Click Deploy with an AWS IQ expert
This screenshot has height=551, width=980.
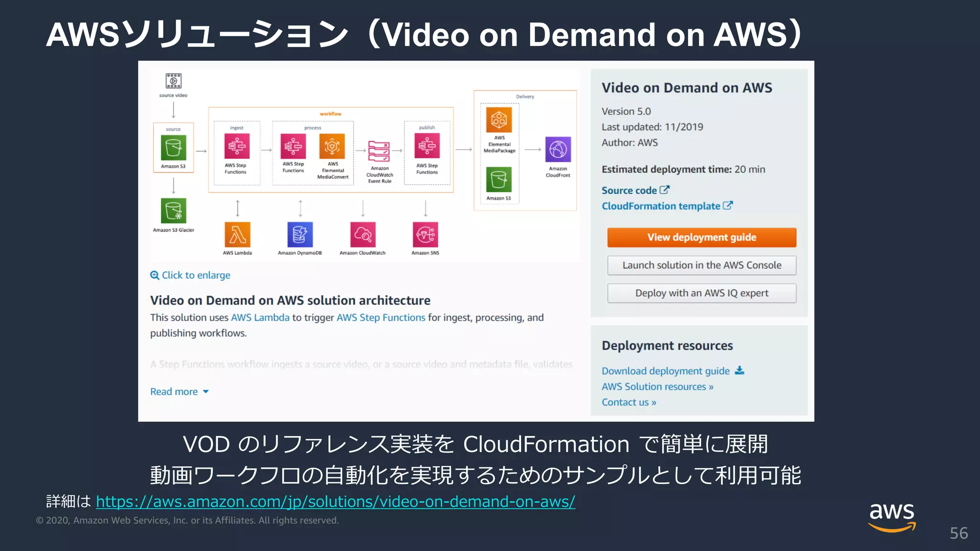(x=702, y=293)
